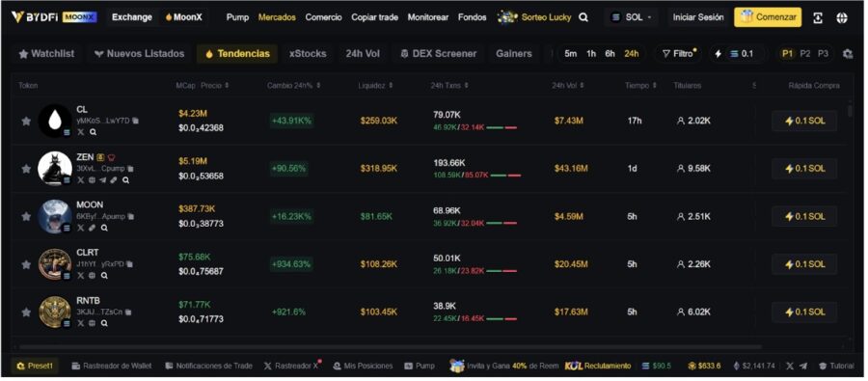
Task: Sort by Cambio 24h% column
Action: (x=293, y=86)
